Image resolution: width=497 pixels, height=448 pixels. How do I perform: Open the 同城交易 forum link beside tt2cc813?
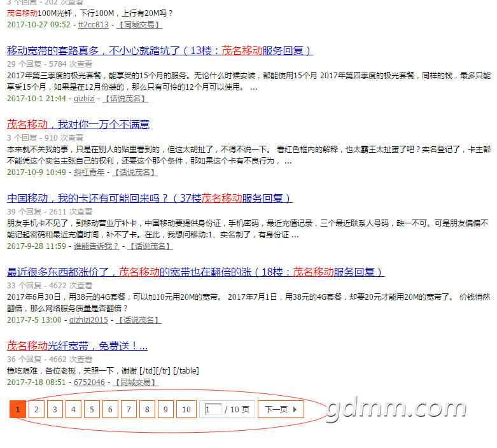[x=139, y=25]
